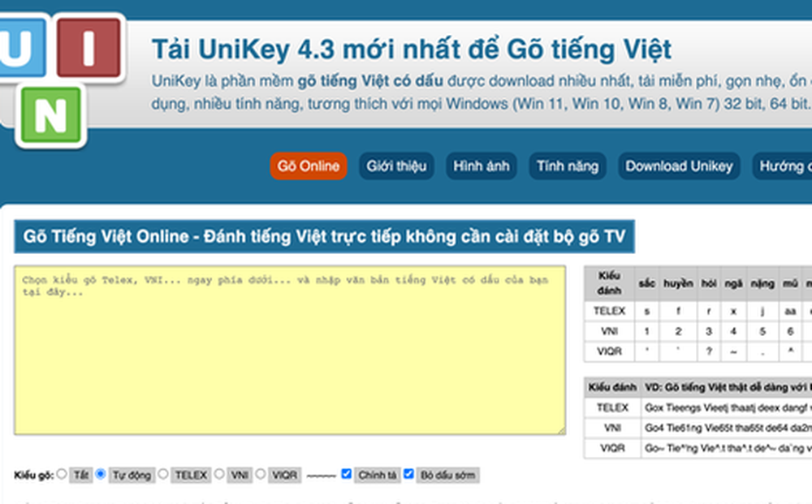Click the Kiểu đánh header in tone table

tap(610, 283)
